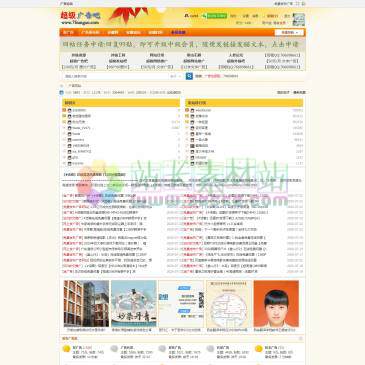365x365 pixels.
Task: Click the gray forum icon in second category cell
Action: tap(114, 349)
